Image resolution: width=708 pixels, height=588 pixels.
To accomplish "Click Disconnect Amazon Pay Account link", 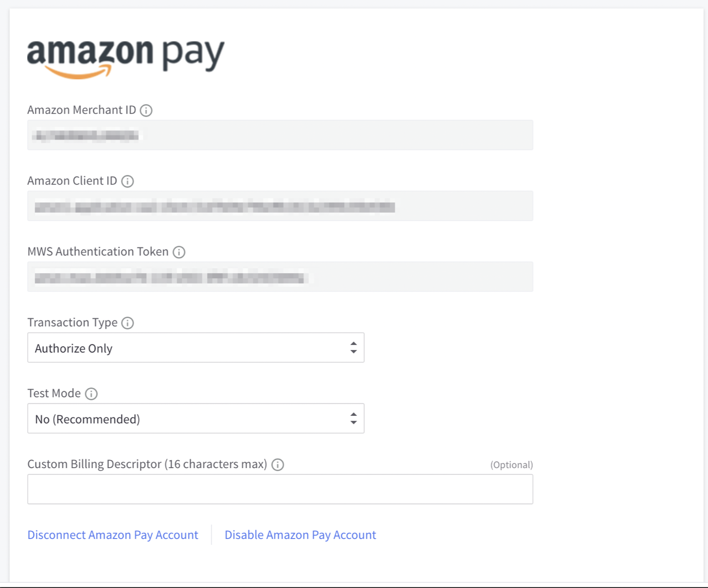I will click(x=113, y=535).
